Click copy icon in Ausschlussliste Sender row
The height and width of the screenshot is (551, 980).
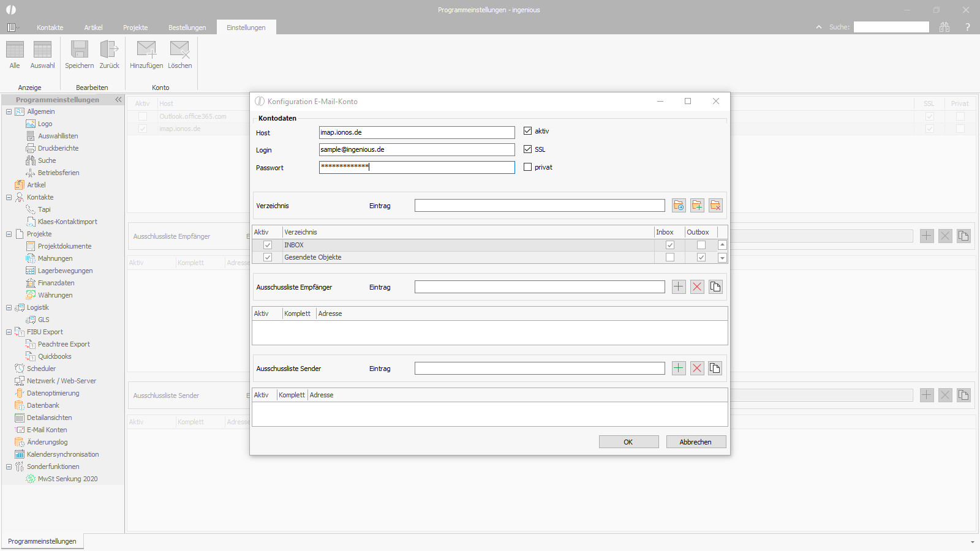pyautogui.click(x=715, y=368)
